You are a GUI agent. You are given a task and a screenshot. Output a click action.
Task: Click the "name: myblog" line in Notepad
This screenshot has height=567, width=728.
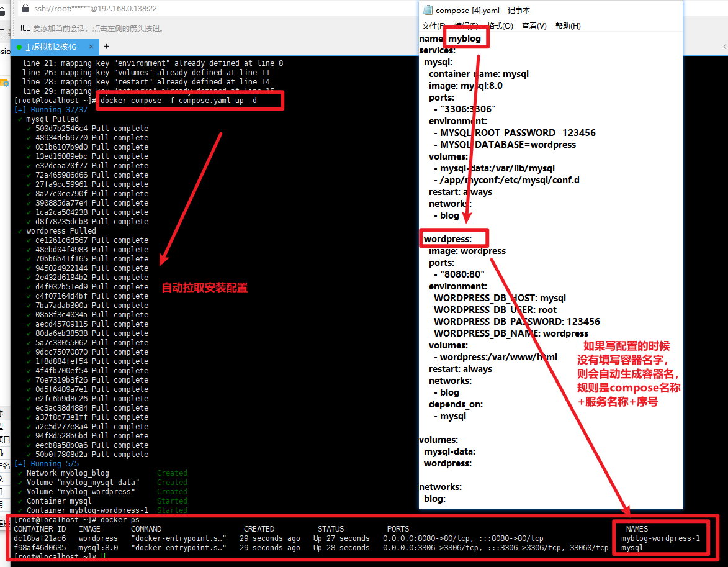click(x=450, y=39)
